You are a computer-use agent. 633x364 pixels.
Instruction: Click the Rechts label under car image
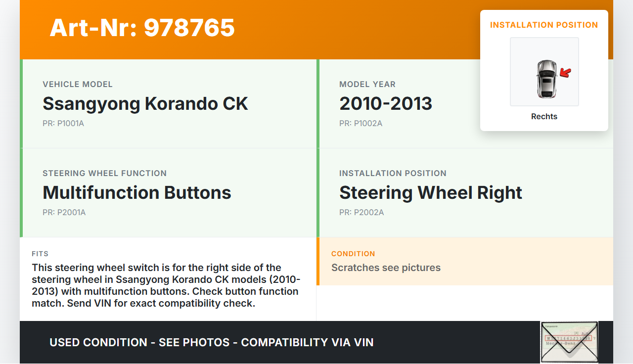[x=544, y=117]
